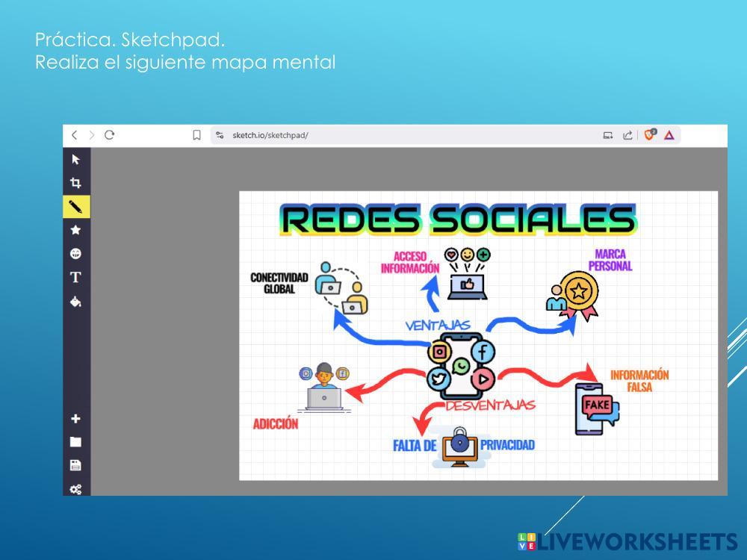747x560 pixels.
Task: Activate the highlighted Pencil tool
Action: (x=76, y=206)
